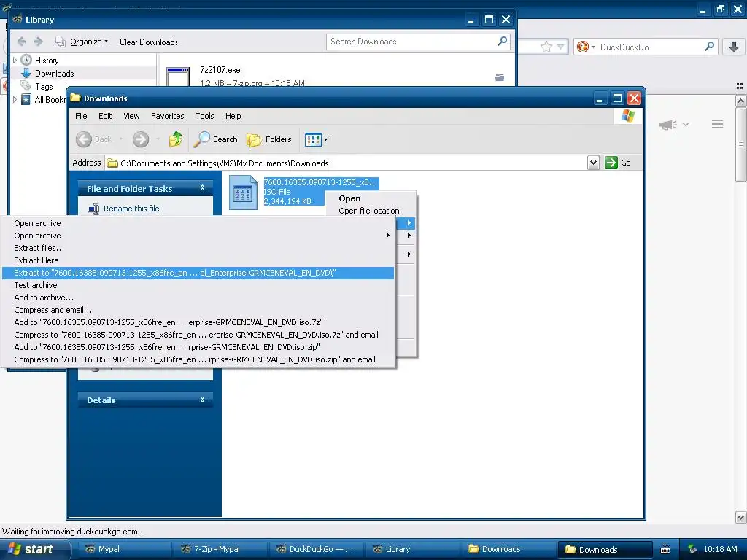
Task: Choose first Open archive entry
Action: [198, 223]
